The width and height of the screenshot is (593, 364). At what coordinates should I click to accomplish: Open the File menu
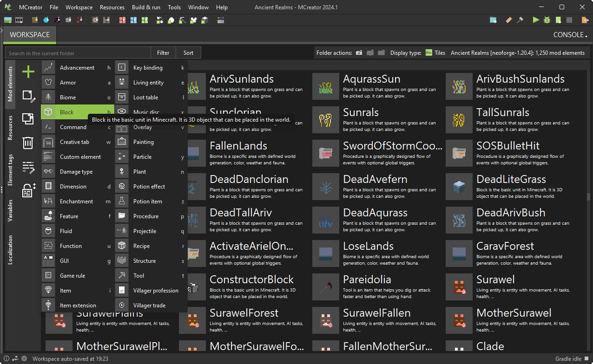[x=54, y=7]
